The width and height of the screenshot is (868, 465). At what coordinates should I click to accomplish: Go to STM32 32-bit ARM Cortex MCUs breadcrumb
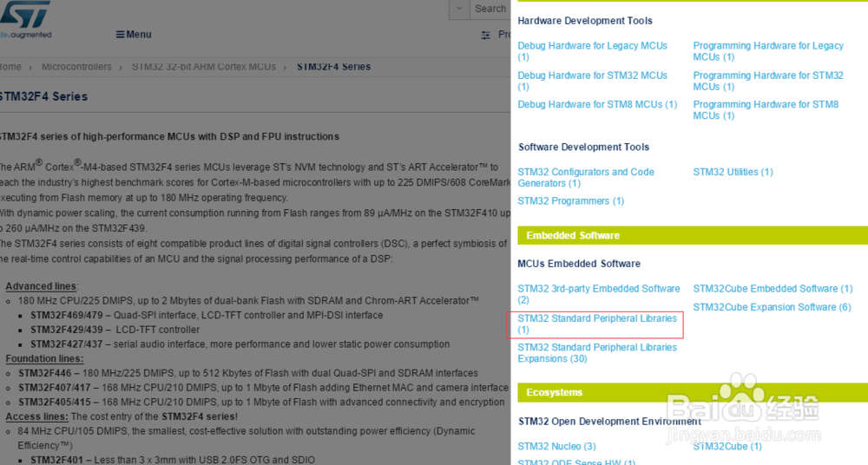204,67
